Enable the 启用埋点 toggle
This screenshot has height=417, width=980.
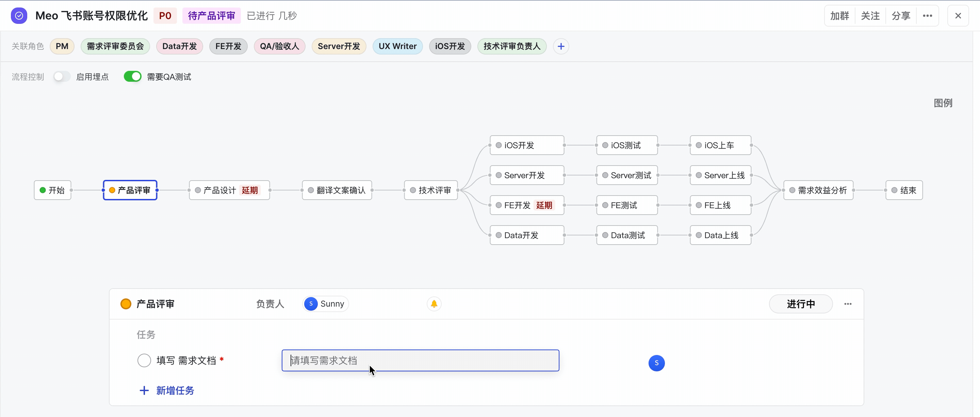click(x=62, y=77)
